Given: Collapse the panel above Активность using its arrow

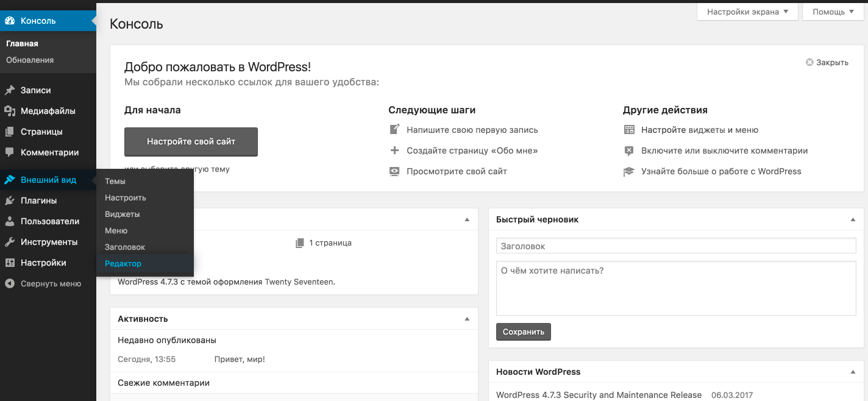Looking at the screenshot, I should 467,219.
